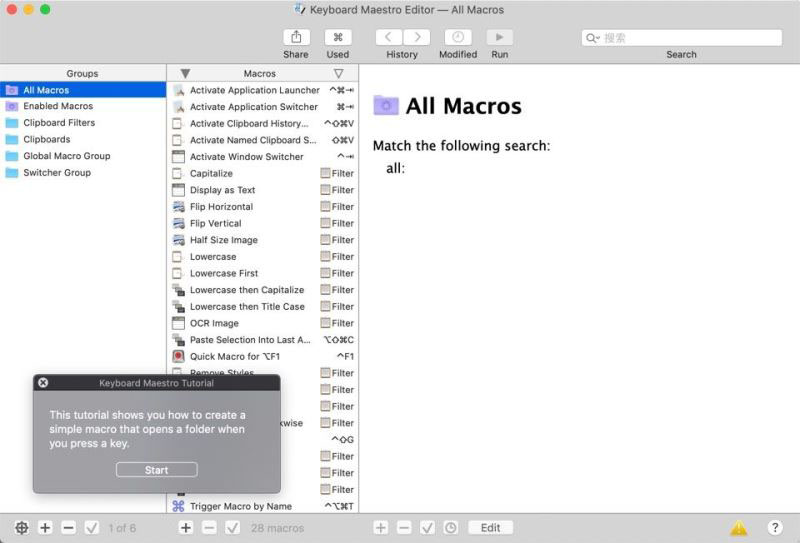The width and height of the screenshot is (800, 543).
Task: Select Global Macro Group
Action: (x=83, y=156)
